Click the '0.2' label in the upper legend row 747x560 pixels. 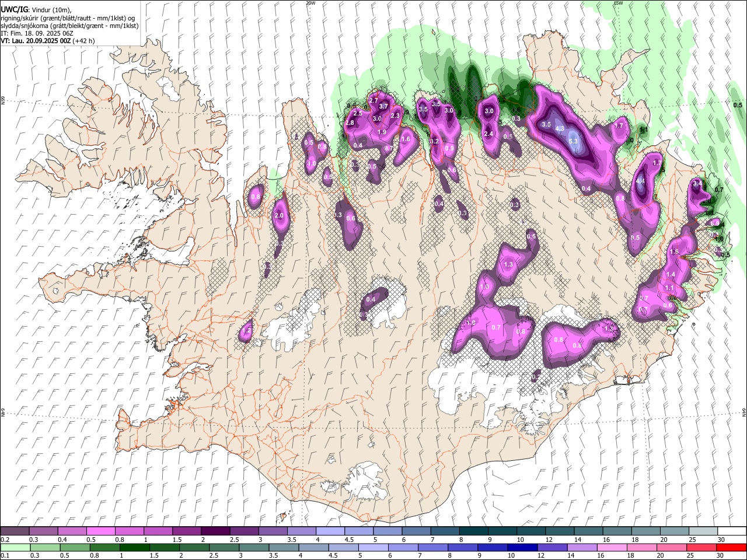[x=4, y=540]
